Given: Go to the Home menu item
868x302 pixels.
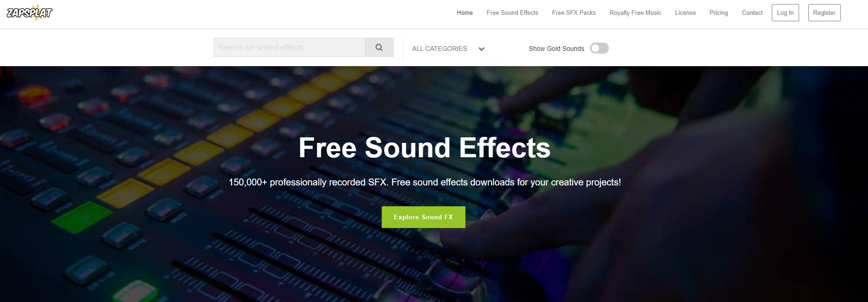Looking at the screenshot, I should pos(465,13).
